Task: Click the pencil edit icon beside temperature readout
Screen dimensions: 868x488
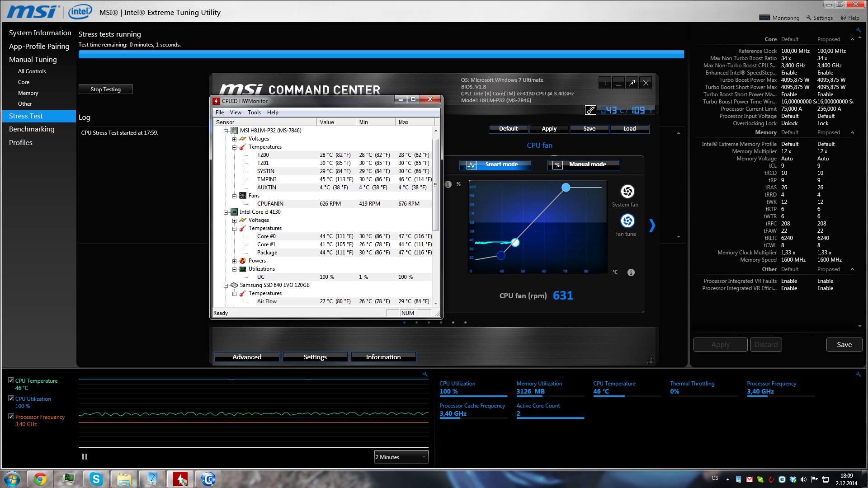Action: [590, 110]
